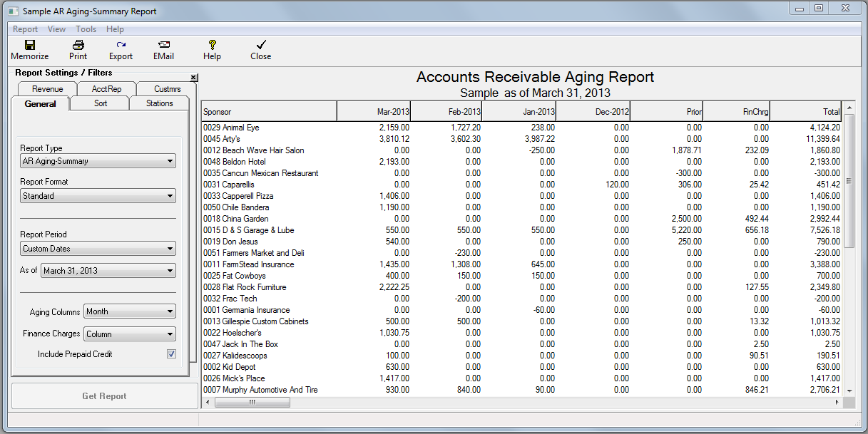Click the Help question mark icon
This screenshot has width=868, height=434.
212,44
